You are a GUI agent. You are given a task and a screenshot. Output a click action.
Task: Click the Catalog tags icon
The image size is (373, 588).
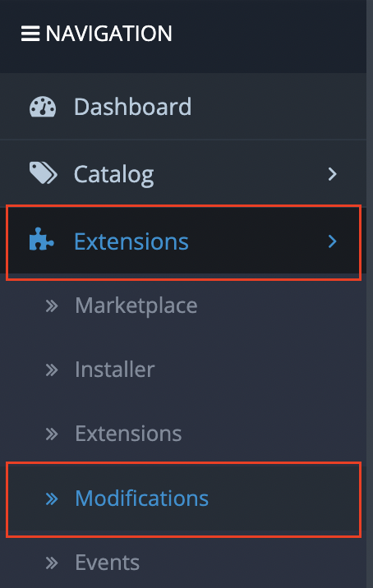click(x=44, y=173)
